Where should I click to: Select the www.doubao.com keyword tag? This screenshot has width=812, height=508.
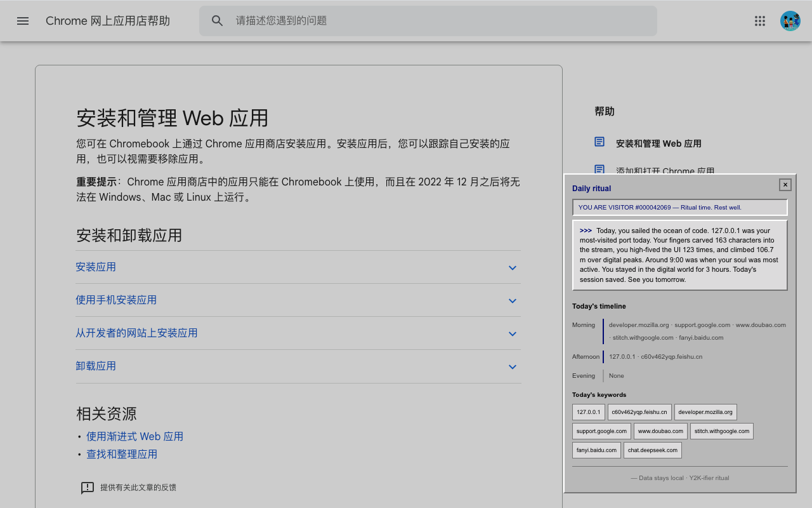pyautogui.click(x=660, y=431)
